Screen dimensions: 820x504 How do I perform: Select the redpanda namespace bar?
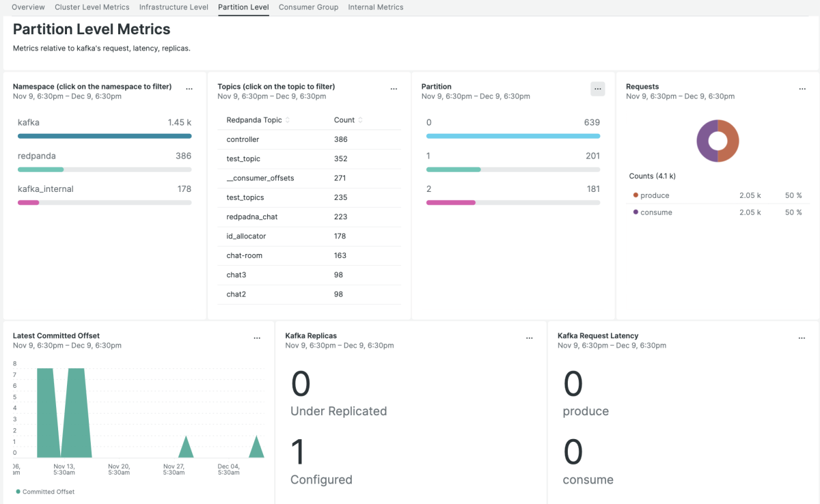tap(40, 169)
